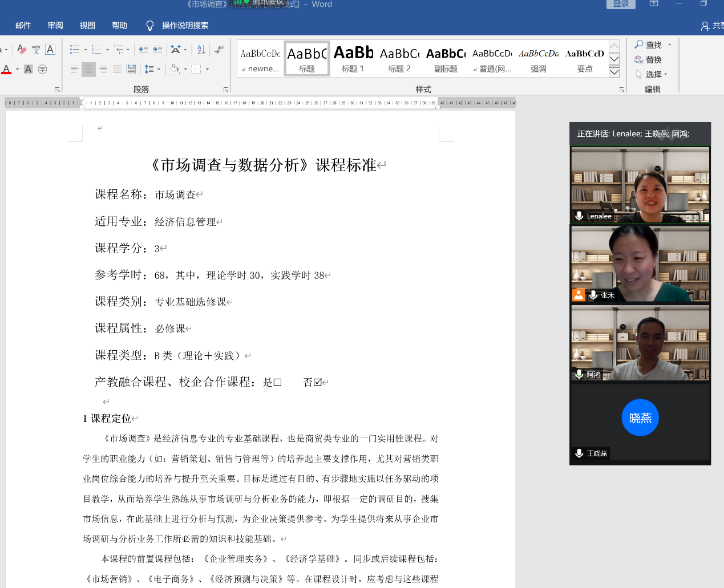This screenshot has height=588, width=724.
Task: Apply the distributed alignment icon
Action: [131, 69]
